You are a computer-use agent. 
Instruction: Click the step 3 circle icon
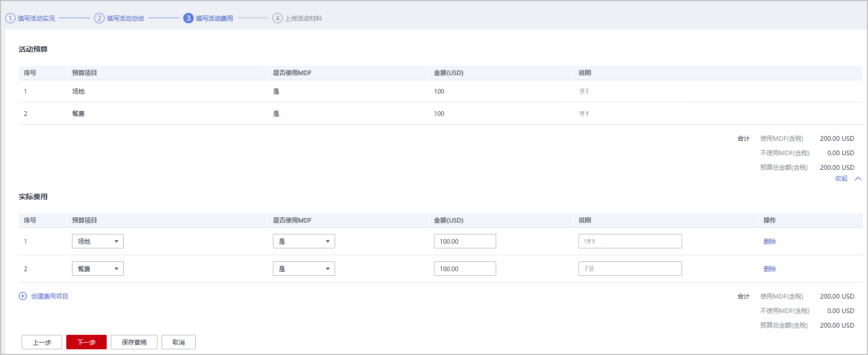[189, 18]
